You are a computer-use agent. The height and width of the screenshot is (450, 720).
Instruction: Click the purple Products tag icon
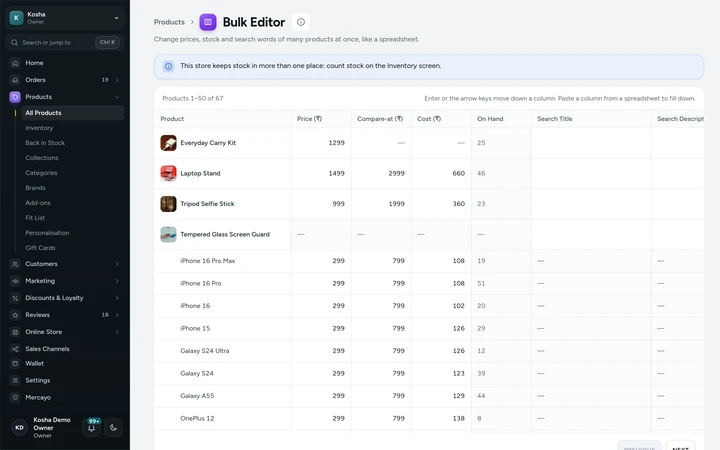tap(15, 97)
